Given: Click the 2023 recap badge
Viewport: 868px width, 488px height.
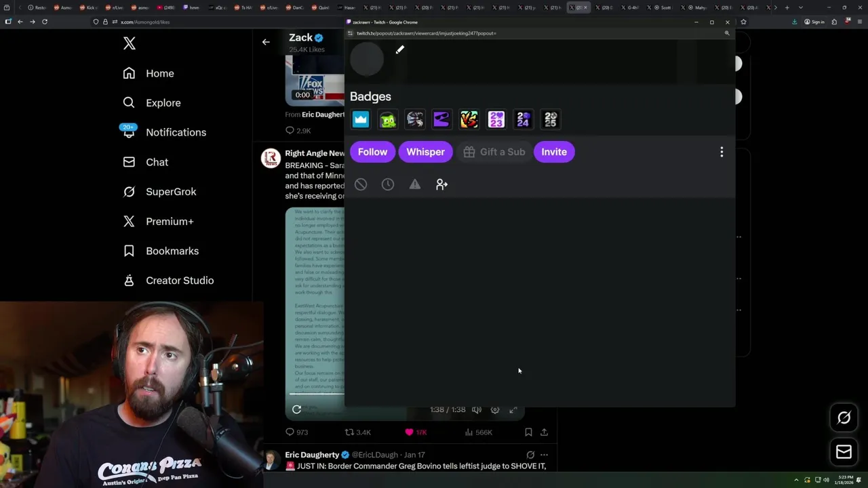Looking at the screenshot, I should pos(496,120).
